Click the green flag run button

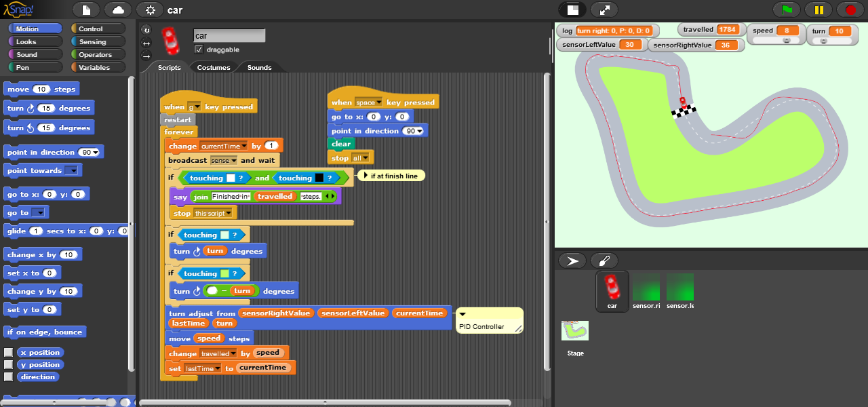[787, 10]
